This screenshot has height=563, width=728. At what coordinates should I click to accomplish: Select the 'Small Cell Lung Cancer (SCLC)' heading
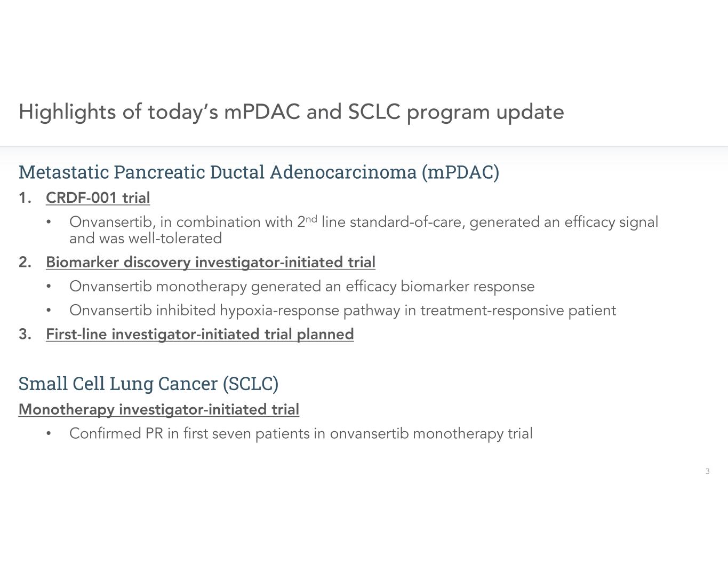tap(148, 384)
